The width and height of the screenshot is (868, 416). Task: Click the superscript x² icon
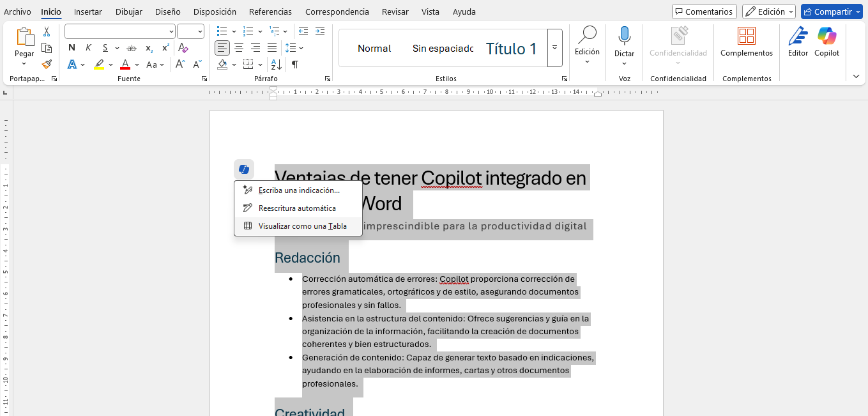[165, 48]
